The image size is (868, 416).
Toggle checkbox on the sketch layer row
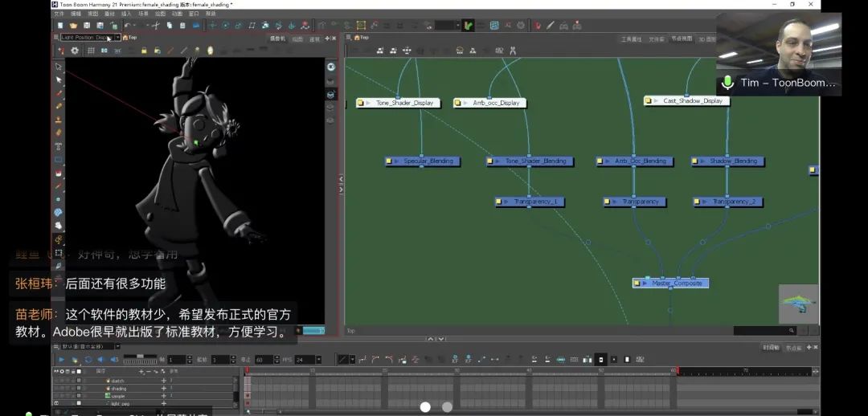[x=79, y=381]
